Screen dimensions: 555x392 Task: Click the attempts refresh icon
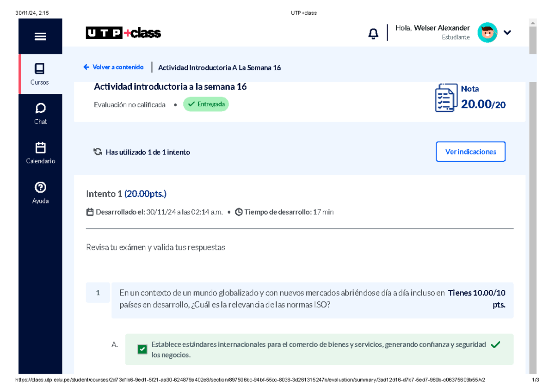pos(98,151)
